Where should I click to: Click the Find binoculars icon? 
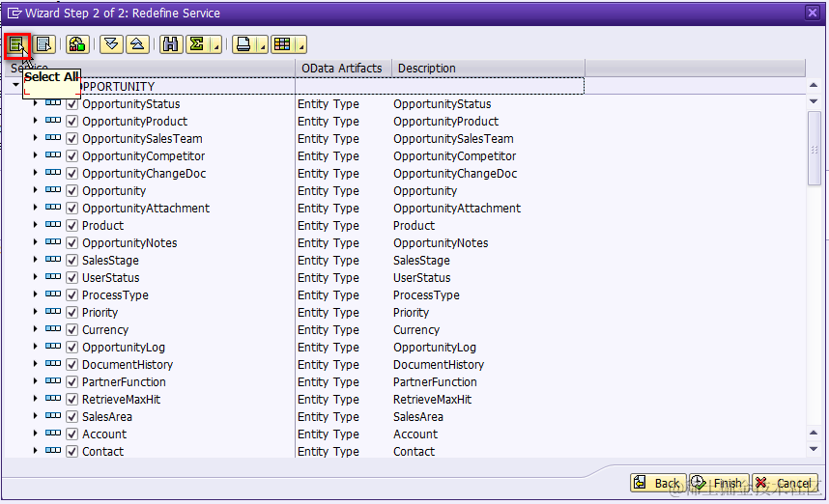pos(171,45)
